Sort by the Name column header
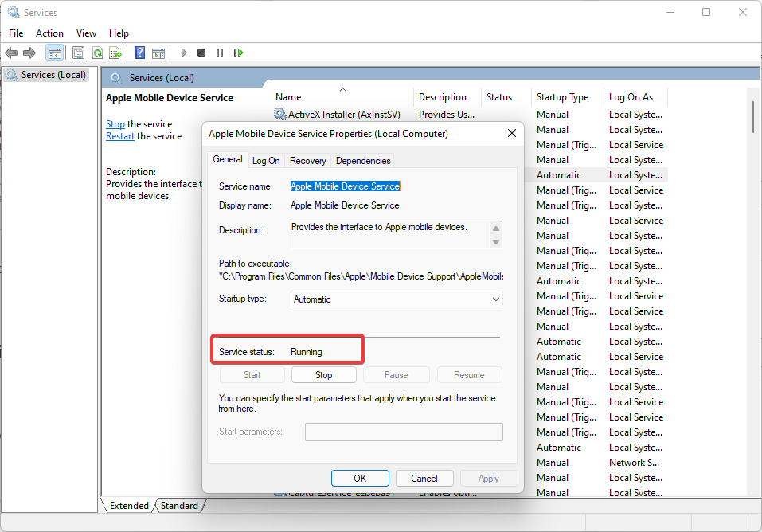Image resolution: width=762 pixels, height=532 pixels. 342,97
